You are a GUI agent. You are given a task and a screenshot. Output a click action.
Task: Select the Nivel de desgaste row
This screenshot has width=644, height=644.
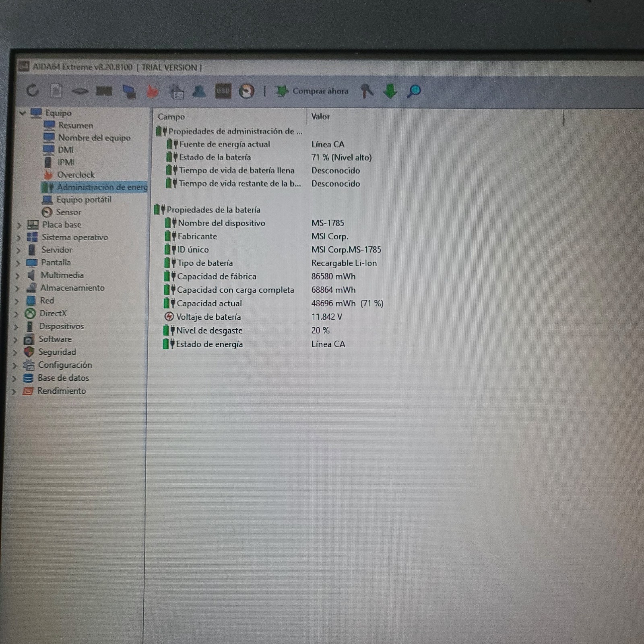(x=246, y=330)
